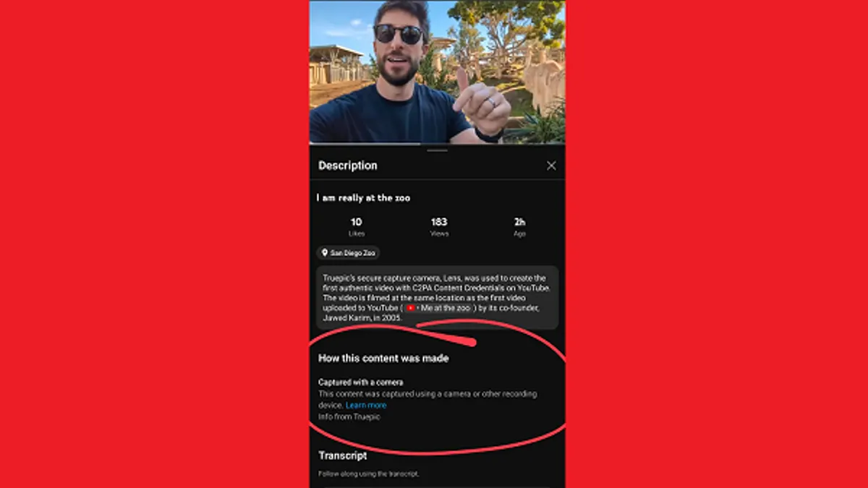The image size is (868, 488).
Task: Open the 'Me at the zoo' video link
Action: (x=438, y=308)
